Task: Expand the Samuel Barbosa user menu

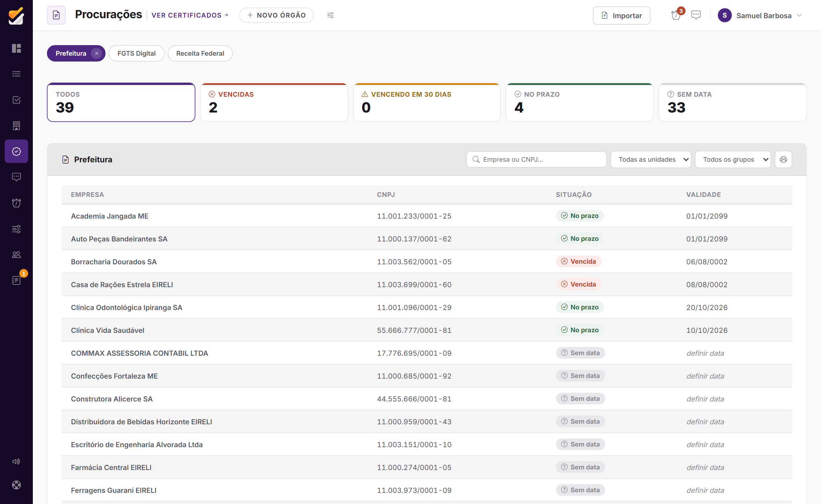Action: tap(760, 15)
